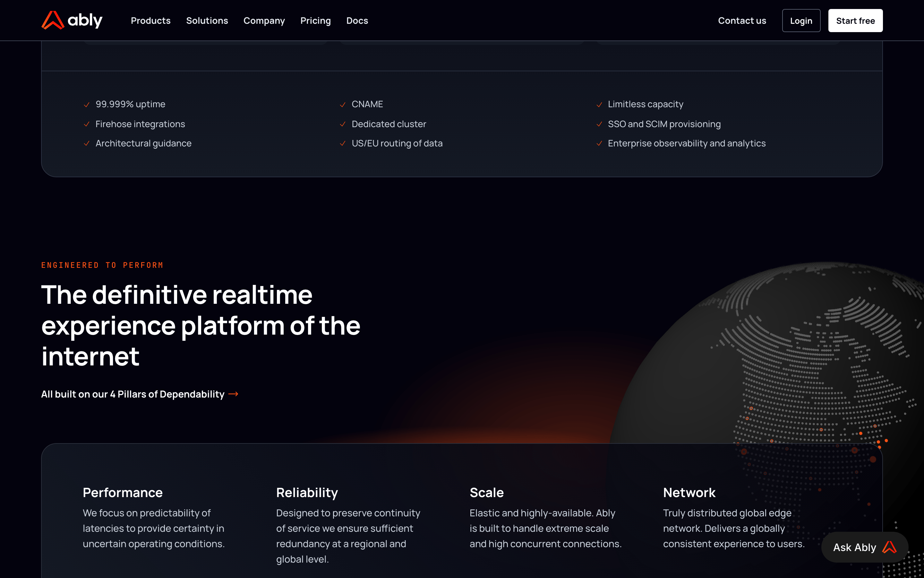Open the Ask Ably chat widget
Screen dimensions: 924x578
coord(864,547)
